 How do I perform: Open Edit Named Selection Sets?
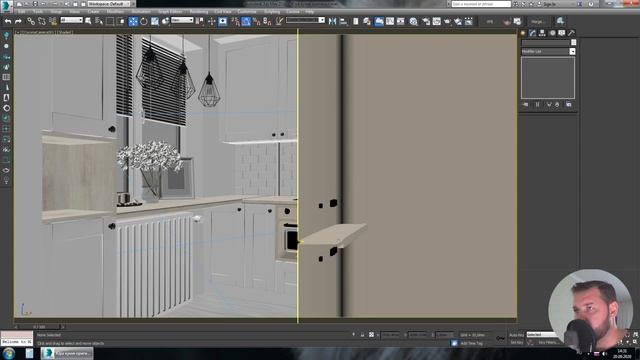click(x=279, y=21)
